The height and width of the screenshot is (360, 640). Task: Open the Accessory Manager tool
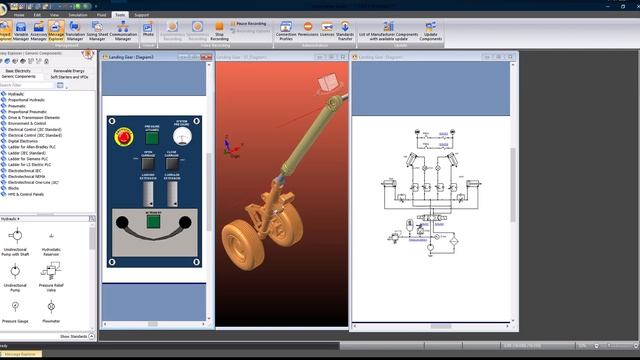point(38,31)
